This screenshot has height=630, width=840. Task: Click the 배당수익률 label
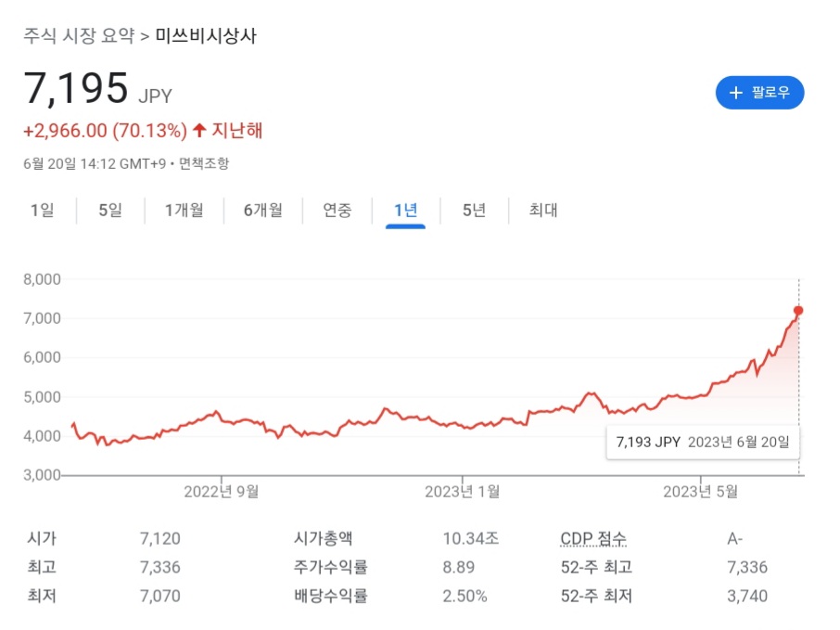tap(331, 597)
